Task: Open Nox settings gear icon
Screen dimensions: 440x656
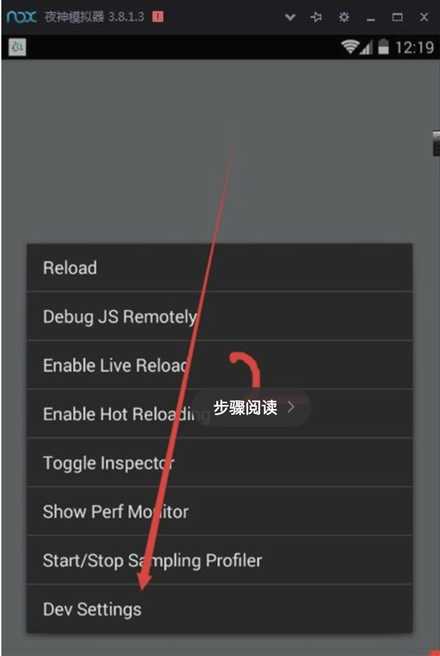Action: tap(344, 17)
